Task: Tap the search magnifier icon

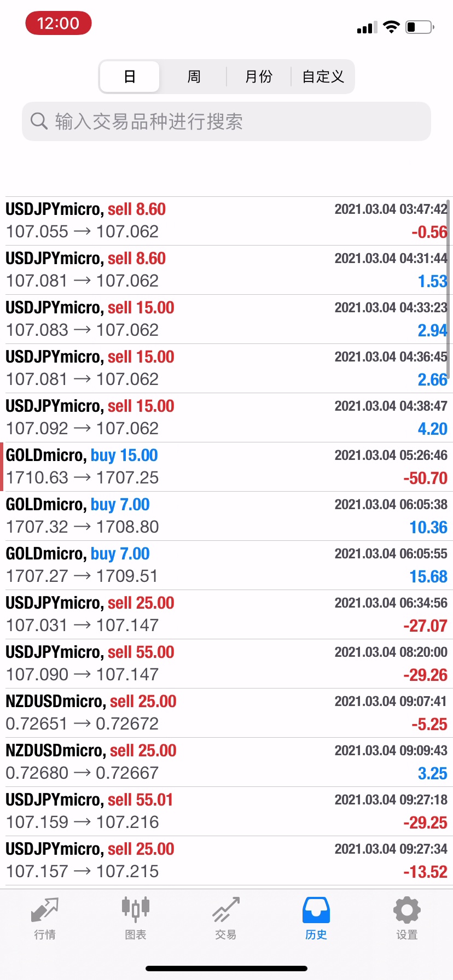Action: point(39,121)
